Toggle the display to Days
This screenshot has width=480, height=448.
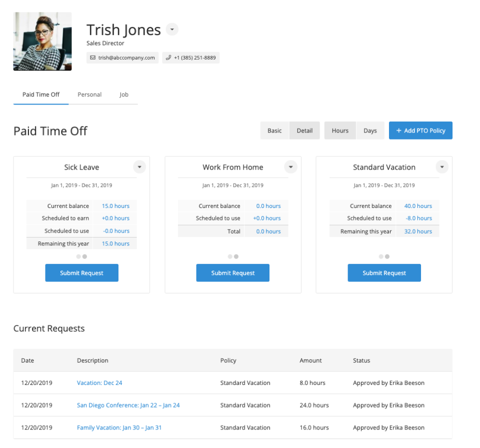[370, 130]
